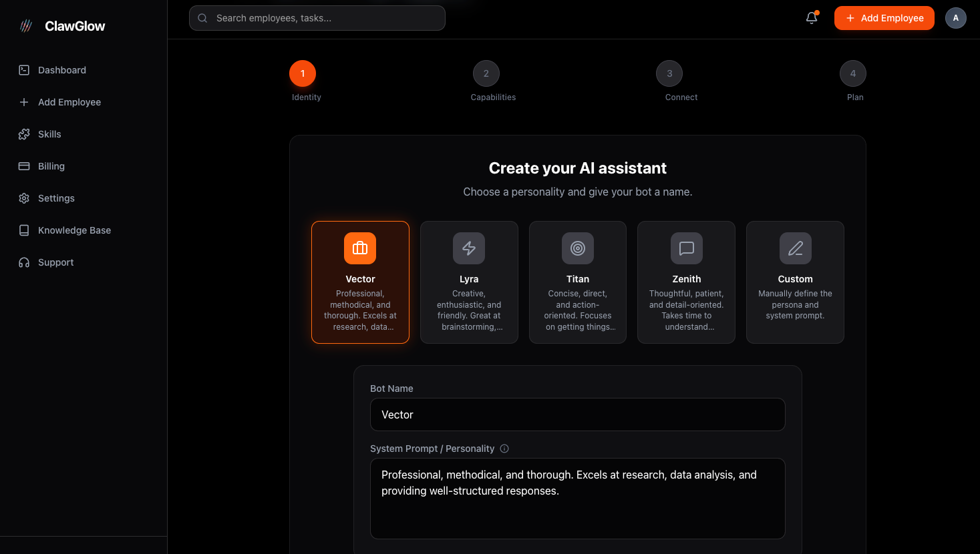980x554 pixels.
Task: Click the plus icon in the orange Add Employee button
Action: pos(850,18)
